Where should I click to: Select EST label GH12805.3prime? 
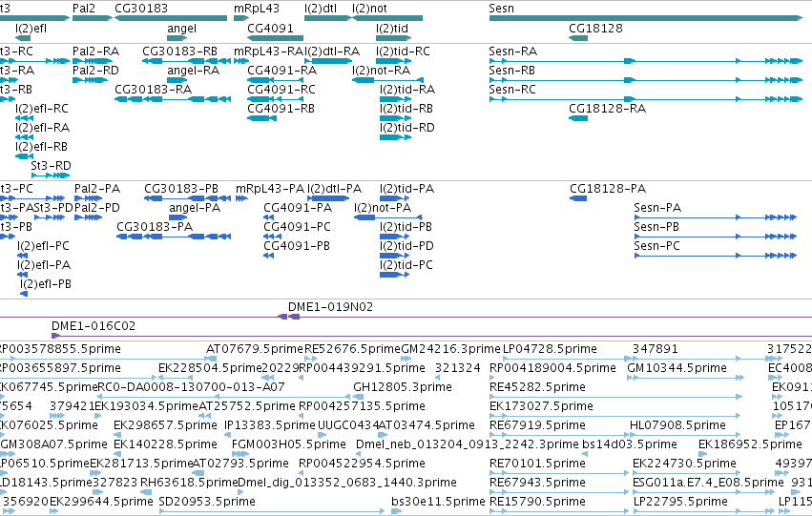coord(403,387)
